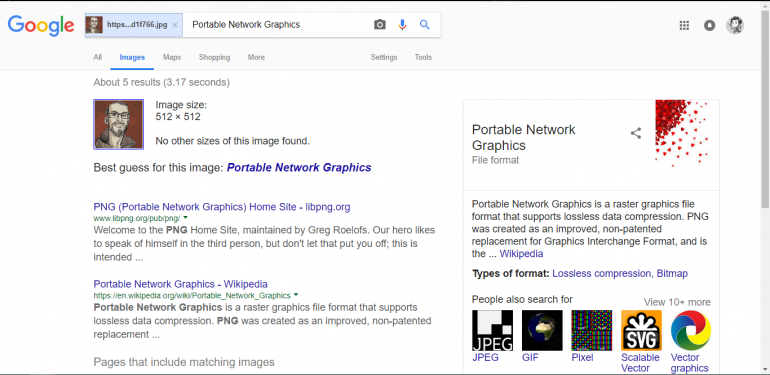Image resolution: width=770 pixels, height=375 pixels.
Task: Click the Vector graphics thumbnail
Action: tap(690, 330)
